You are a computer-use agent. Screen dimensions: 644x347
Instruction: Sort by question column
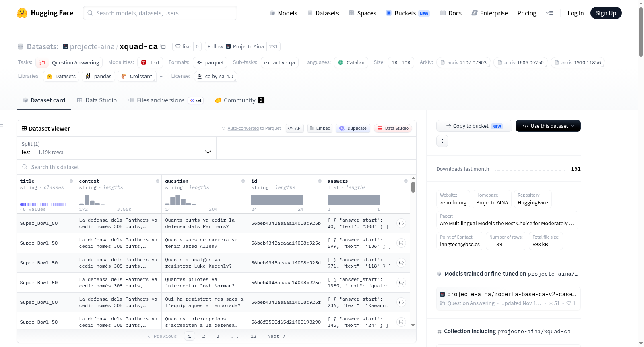243,181
